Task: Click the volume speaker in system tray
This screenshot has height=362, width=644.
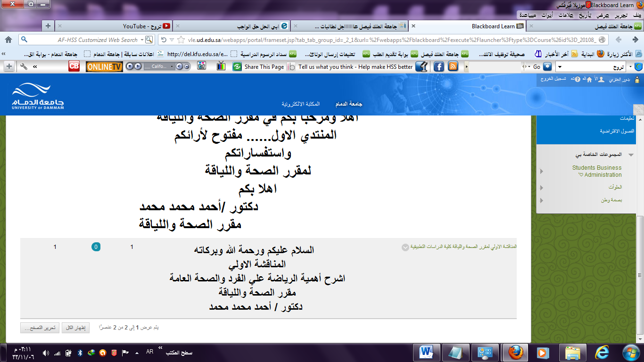Action: click(46, 353)
